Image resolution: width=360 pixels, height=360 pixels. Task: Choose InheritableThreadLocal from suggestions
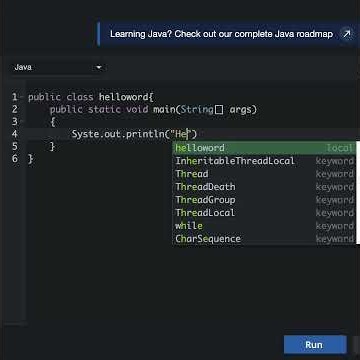point(264,161)
